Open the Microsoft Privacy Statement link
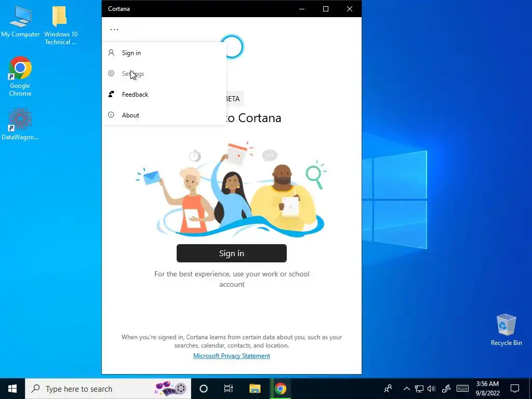This screenshot has height=399, width=532. (x=232, y=355)
